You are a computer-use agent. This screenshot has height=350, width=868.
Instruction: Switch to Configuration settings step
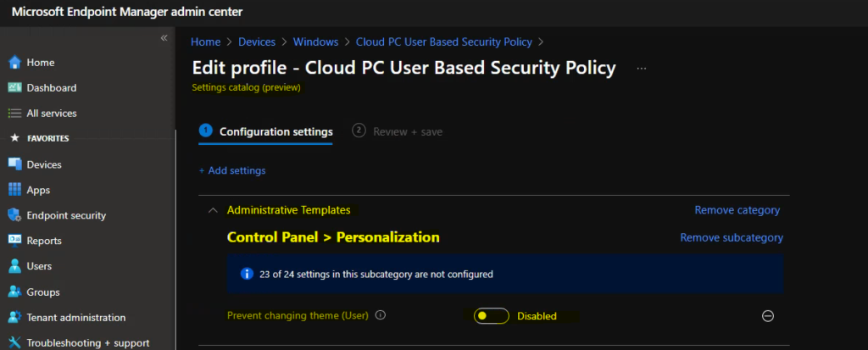(x=265, y=132)
